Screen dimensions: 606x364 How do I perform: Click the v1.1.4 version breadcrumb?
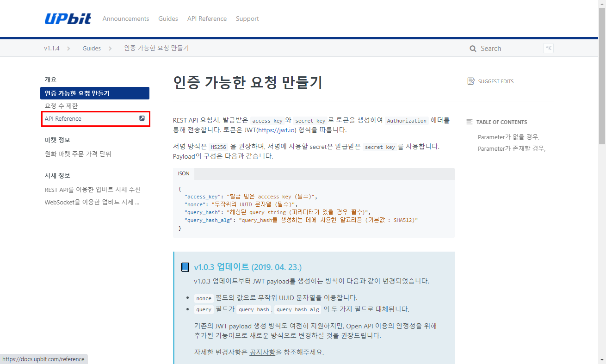(52, 48)
